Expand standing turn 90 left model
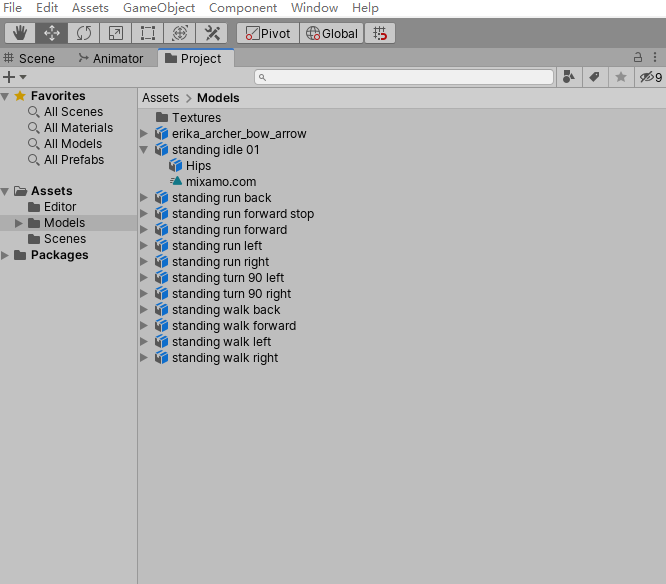The height and width of the screenshot is (584, 666). [x=144, y=278]
